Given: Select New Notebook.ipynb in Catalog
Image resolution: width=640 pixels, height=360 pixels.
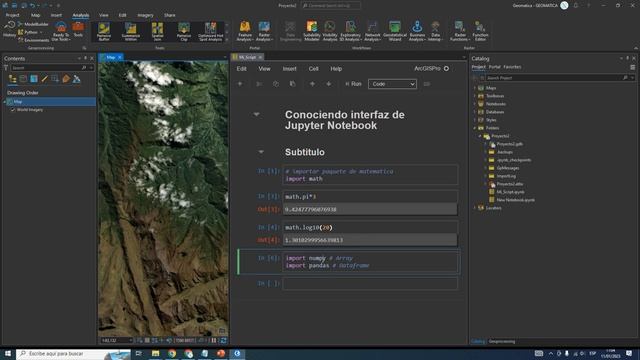Looking at the screenshot, I should 515,200.
